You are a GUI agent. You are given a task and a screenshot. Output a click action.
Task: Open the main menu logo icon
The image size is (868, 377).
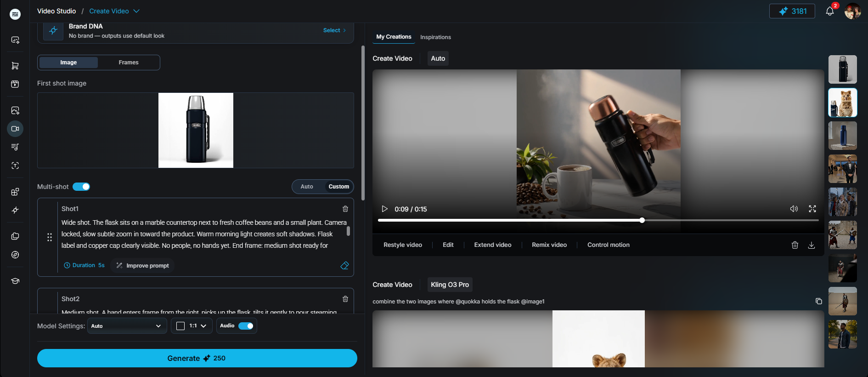[15, 14]
